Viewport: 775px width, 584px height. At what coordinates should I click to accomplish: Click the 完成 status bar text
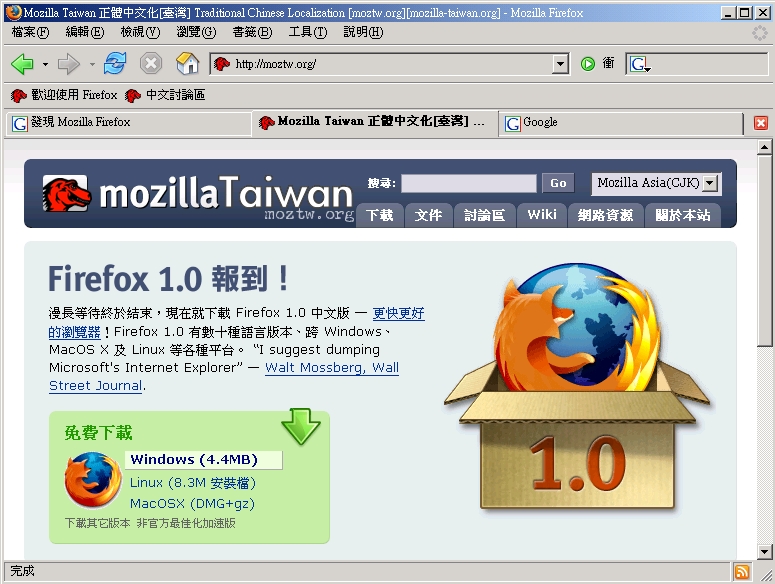point(22,571)
